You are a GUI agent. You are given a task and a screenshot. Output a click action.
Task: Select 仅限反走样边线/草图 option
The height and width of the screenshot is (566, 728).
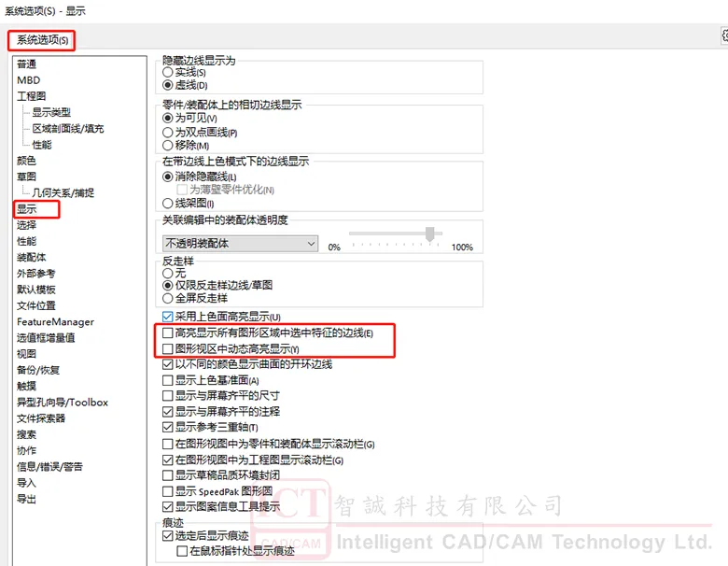tap(168, 285)
